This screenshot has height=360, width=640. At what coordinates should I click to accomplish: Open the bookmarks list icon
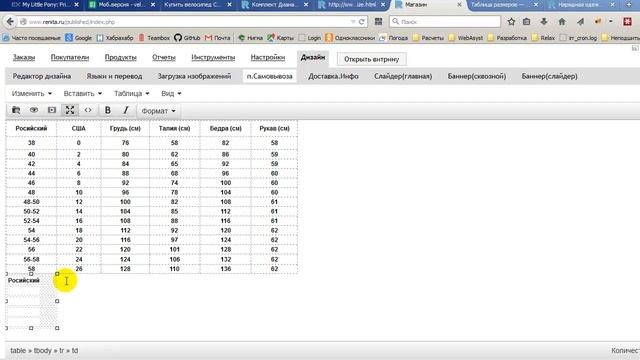coord(527,22)
